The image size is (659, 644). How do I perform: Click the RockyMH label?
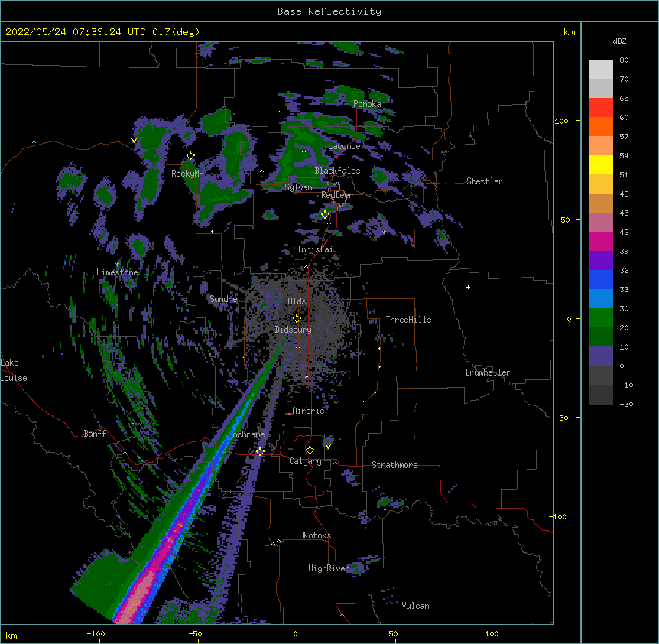[187, 174]
